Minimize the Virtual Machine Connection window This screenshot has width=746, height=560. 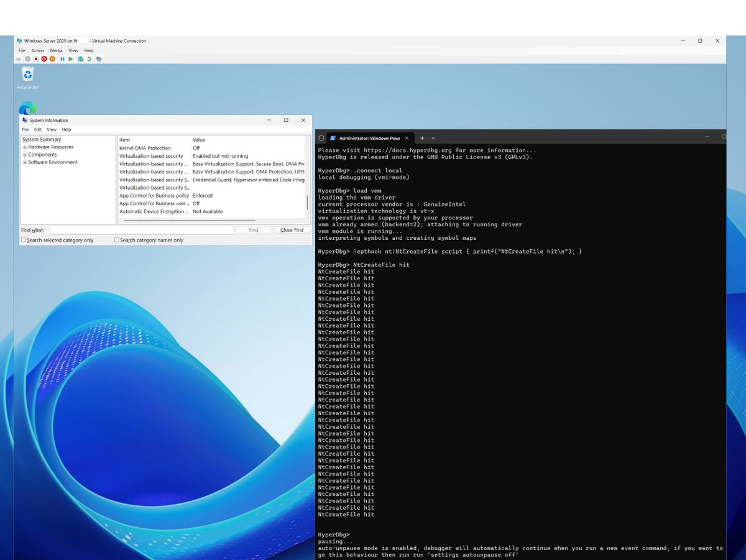click(x=683, y=41)
